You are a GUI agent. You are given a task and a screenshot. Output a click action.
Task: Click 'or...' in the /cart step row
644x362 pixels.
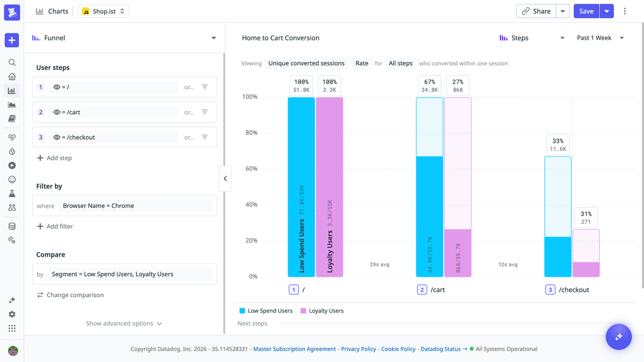189,112
